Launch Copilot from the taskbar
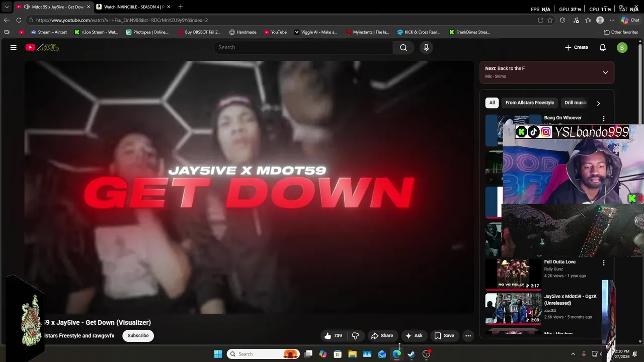 click(x=323, y=354)
